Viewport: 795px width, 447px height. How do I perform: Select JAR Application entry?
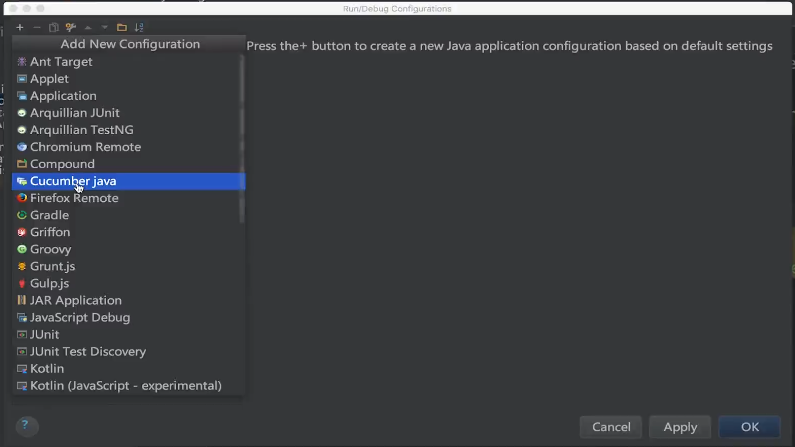[x=128, y=301]
